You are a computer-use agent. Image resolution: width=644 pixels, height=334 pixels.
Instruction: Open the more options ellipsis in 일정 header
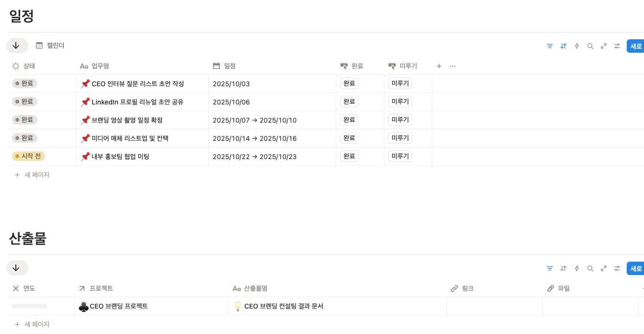(453, 66)
